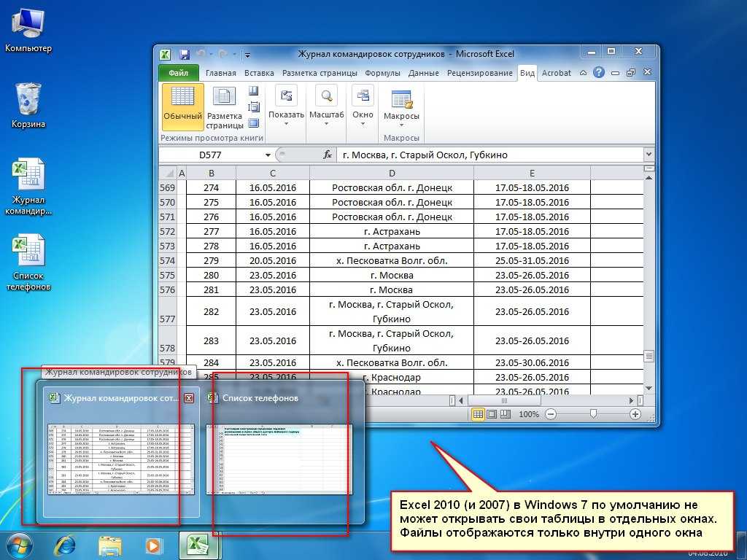Screen dimensions: 747x560
Task: Launch Internet Explorer from the taskbar
Action: coord(65,545)
